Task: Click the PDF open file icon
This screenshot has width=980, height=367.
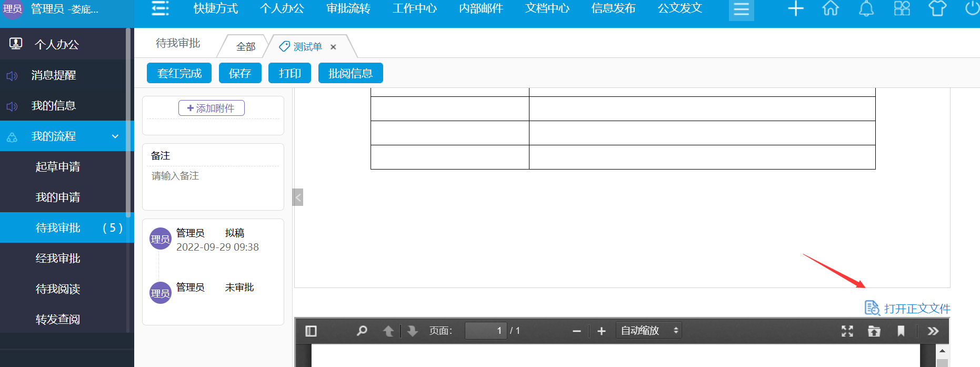Action: [x=874, y=331]
